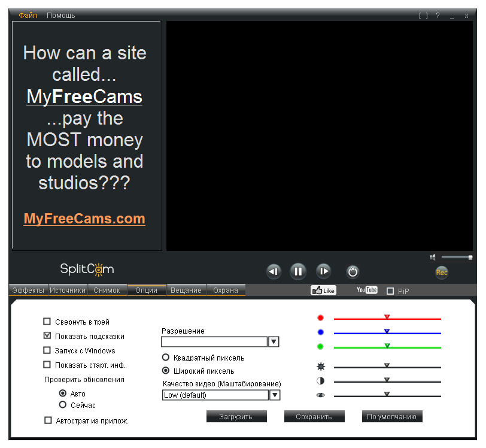486x448 pixels.
Task: Enable Показать старт. инф. checkbox
Action: pyautogui.click(x=47, y=365)
